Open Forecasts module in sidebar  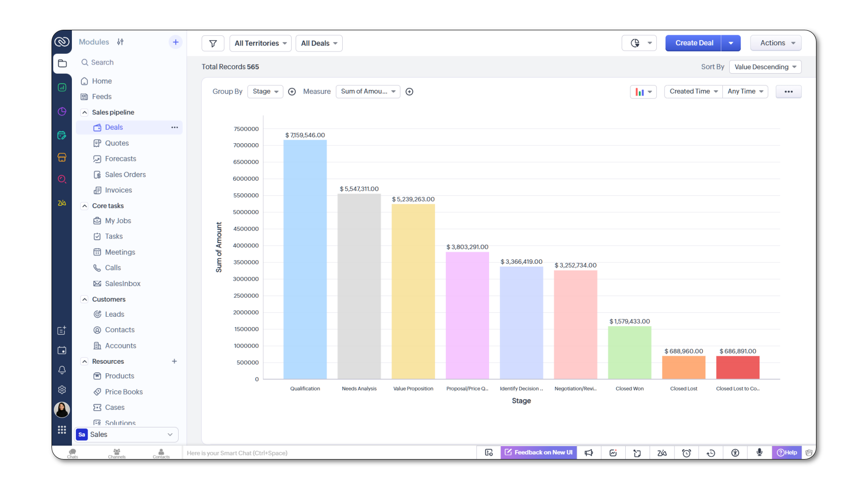point(120,159)
